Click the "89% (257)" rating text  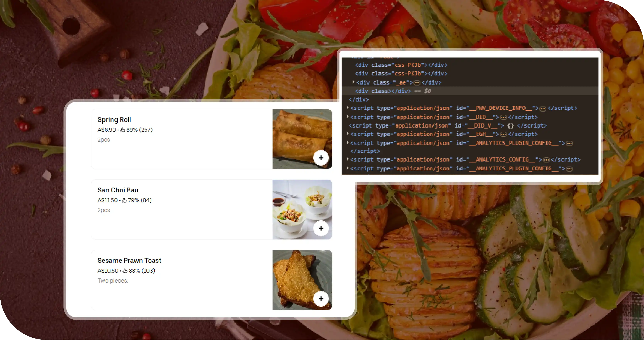coord(139,130)
